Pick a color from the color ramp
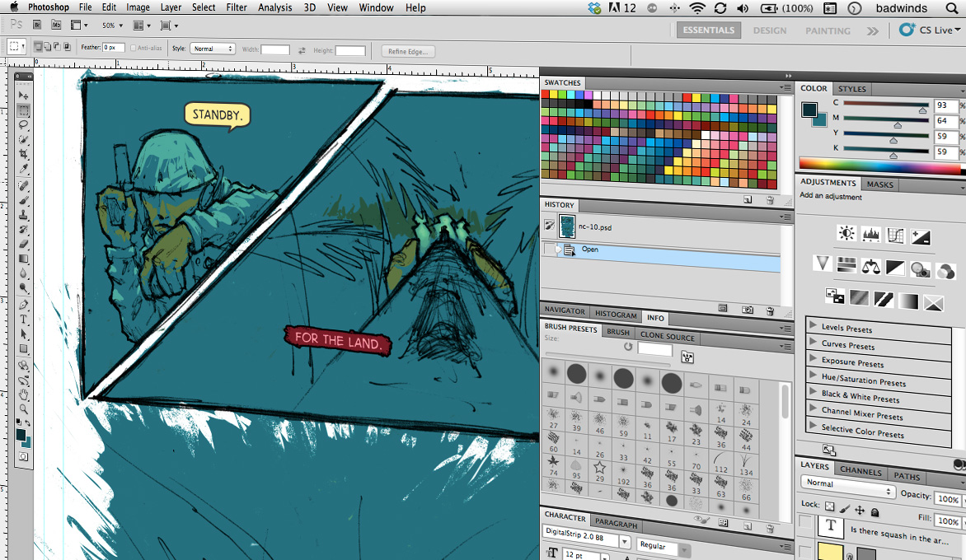 (879, 165)
